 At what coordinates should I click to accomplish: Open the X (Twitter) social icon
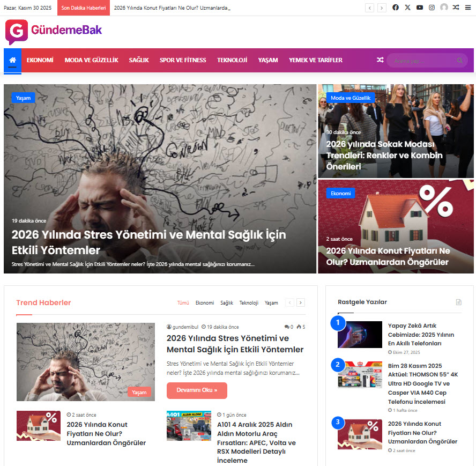point(407,8)
